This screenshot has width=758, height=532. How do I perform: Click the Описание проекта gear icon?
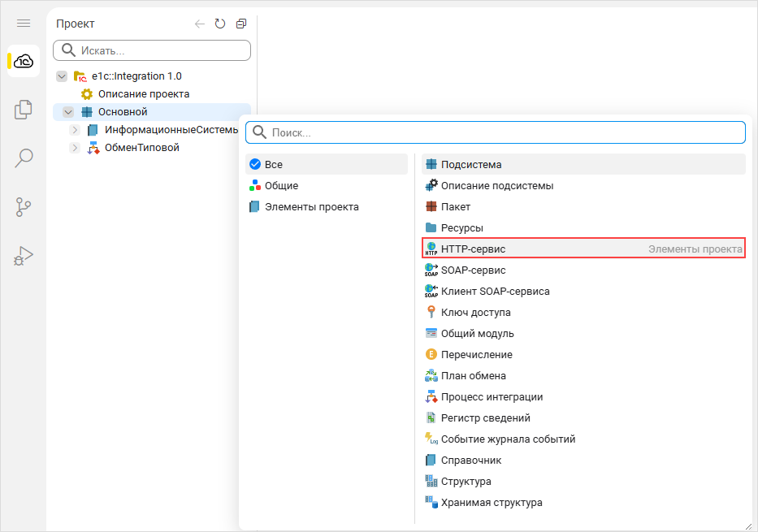(85, 93)
